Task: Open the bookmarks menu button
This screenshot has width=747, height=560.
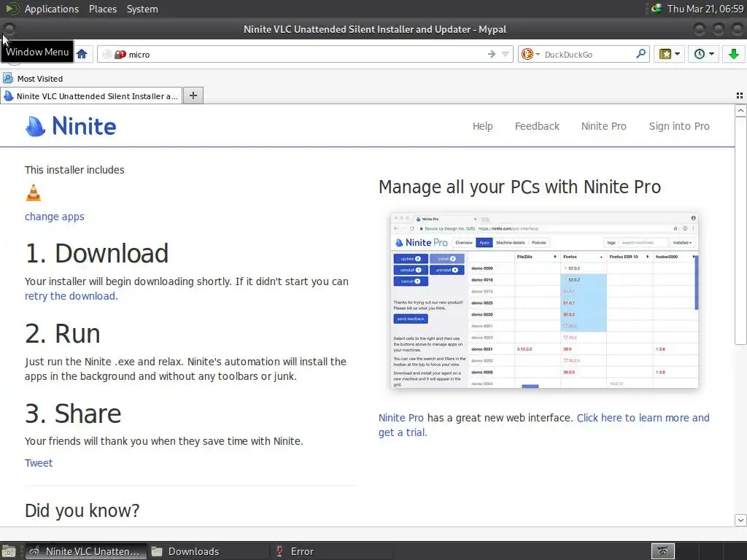Action: [x=669, y=54]
